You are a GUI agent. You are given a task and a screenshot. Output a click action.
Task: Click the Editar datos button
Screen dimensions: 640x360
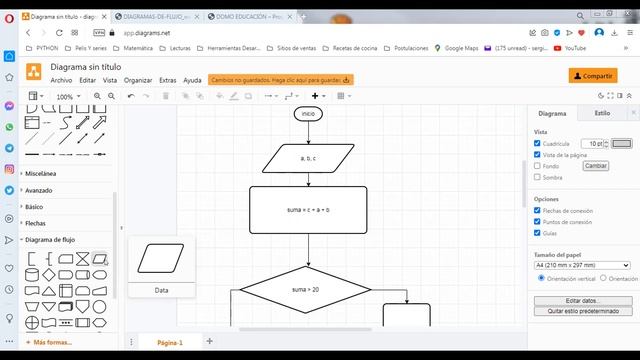pyautogui.click(x=583, y=301)
